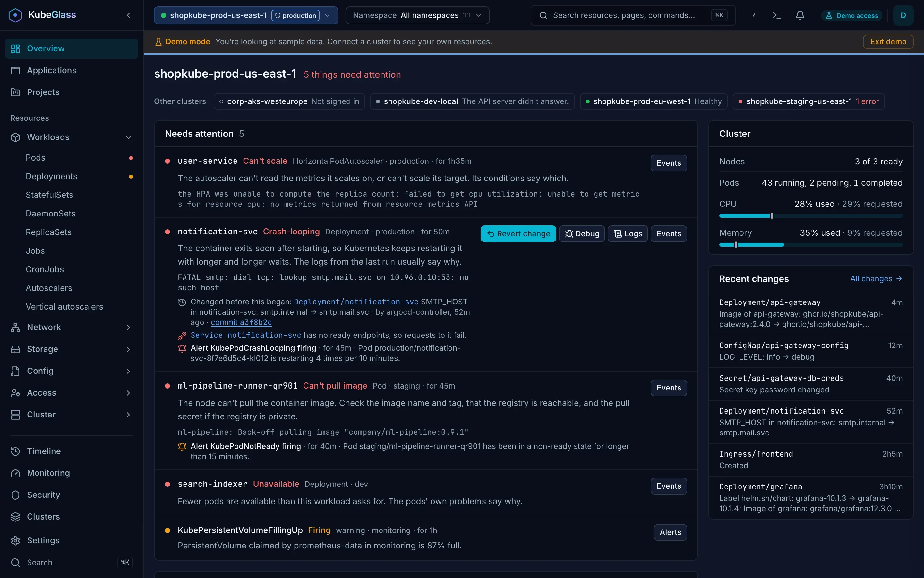The height and width of the screenshot is (578, 924).
Task: Open Monitoring from the sidebar
Action: pyautogui.click(x=72, y=473)
